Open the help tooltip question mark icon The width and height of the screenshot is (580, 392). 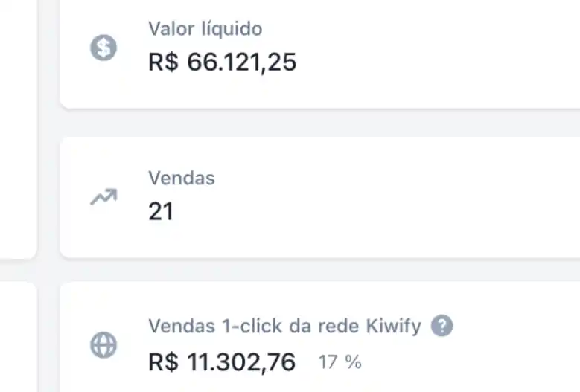pyautogui.click(x=442, y=326)
